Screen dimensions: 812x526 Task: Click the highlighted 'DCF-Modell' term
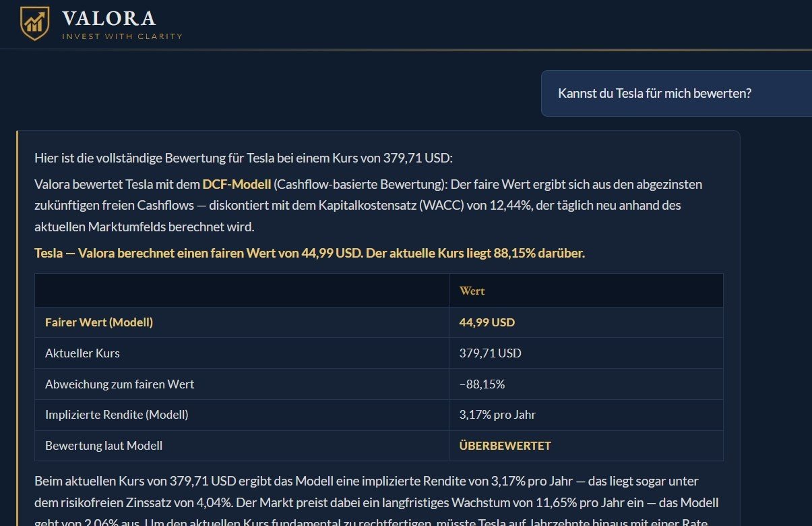pos(237,183)
